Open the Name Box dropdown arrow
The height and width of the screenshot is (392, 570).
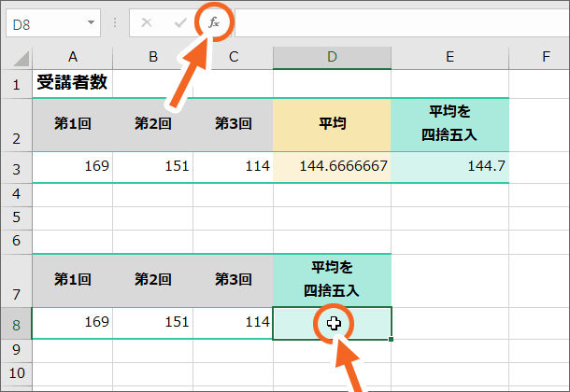(91, 22)
